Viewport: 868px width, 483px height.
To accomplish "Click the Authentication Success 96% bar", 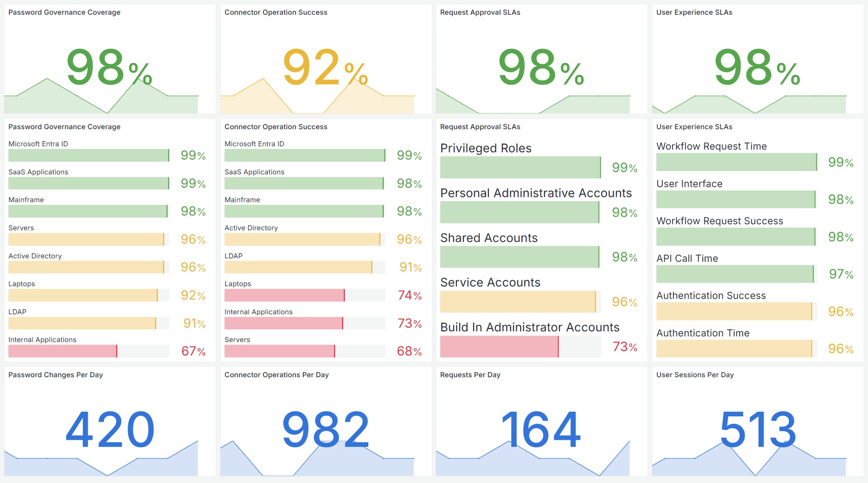I will (x=736, y=311).
